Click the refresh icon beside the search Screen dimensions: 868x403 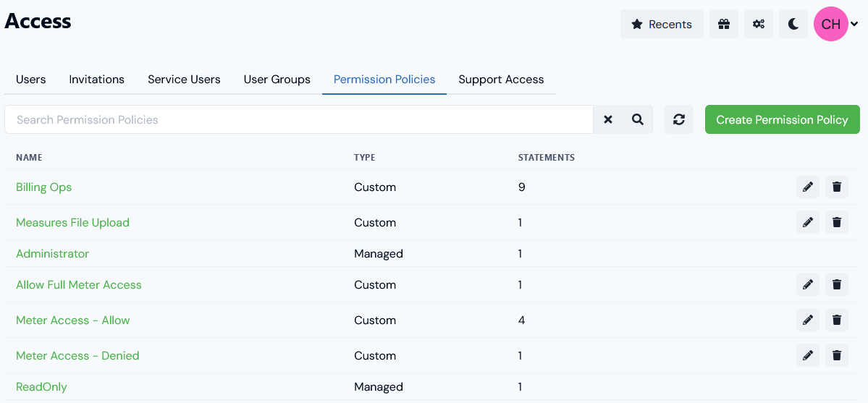pos(678,119)
